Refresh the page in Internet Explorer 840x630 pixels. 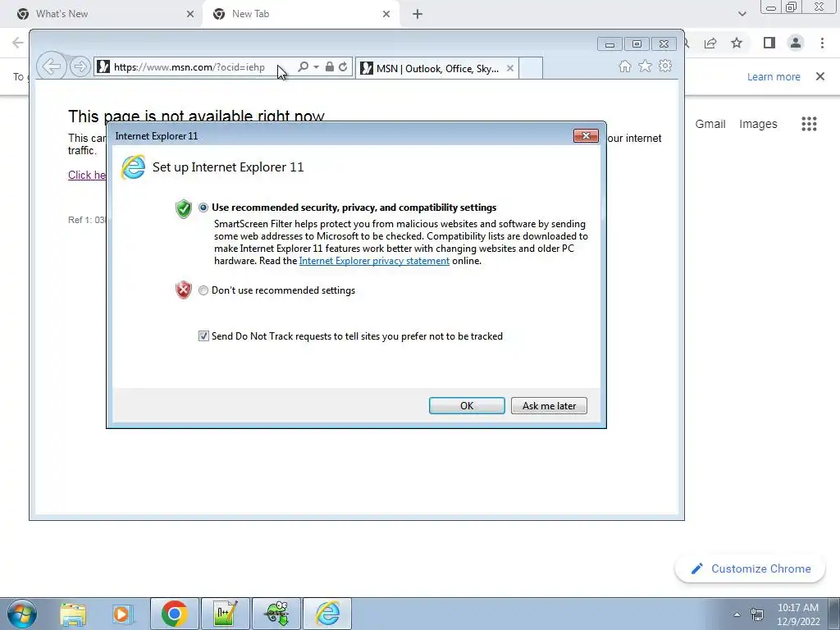[x=343, y=67]
